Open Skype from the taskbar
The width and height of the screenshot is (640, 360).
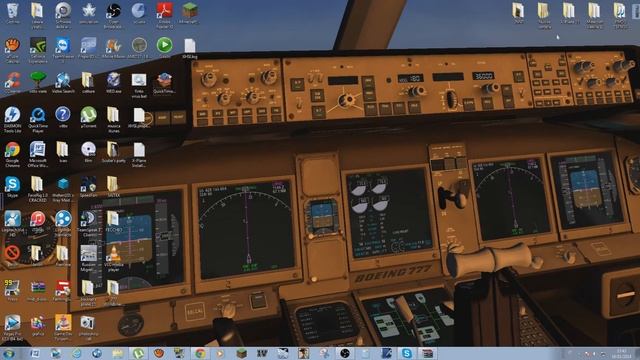pyautogui.click(x=407, y=353)
